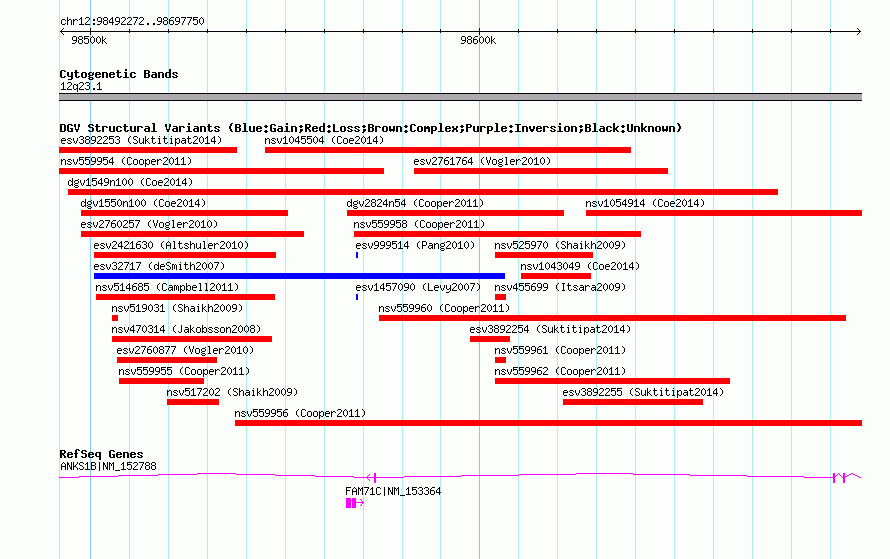Click the esv3892253 (Suktitipat2014) variant label

coord(141,140)
